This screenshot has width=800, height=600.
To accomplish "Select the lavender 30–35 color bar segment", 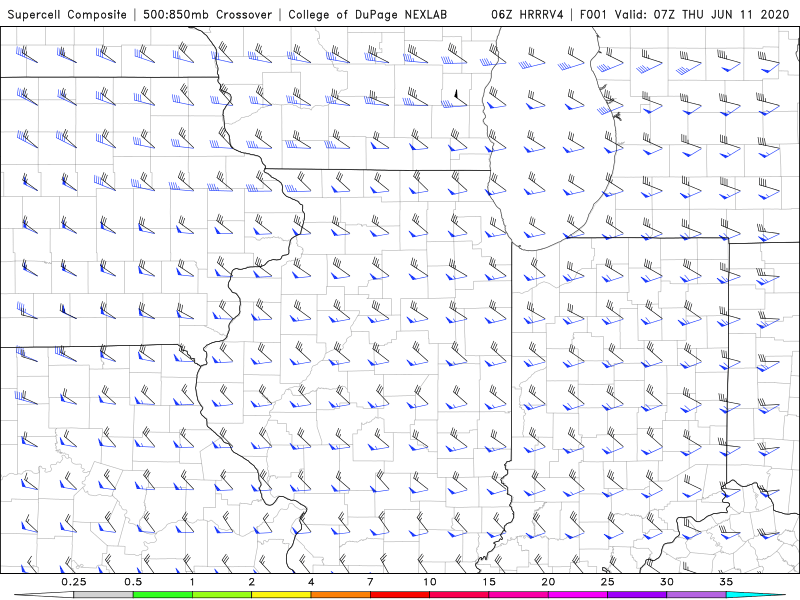I will [x=696, y=595].
